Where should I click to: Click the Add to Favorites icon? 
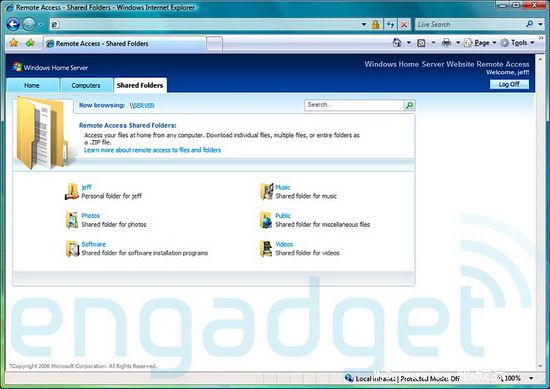(x=30, y=43)
